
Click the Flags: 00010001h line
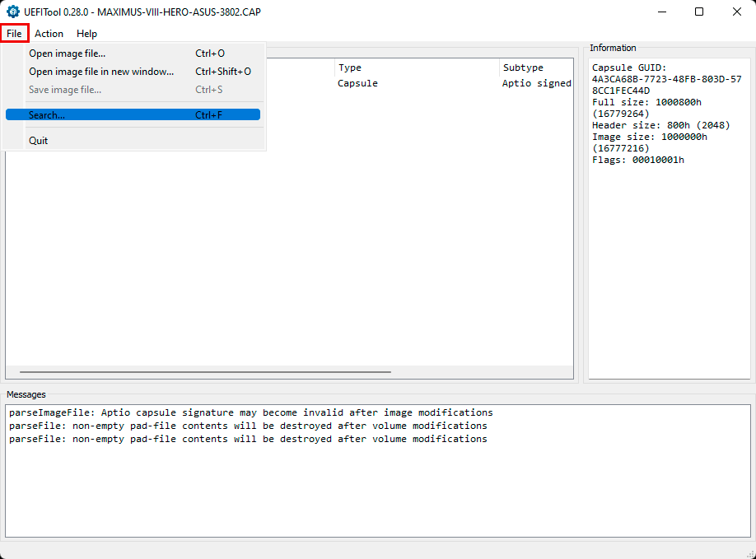click(638, 160)
